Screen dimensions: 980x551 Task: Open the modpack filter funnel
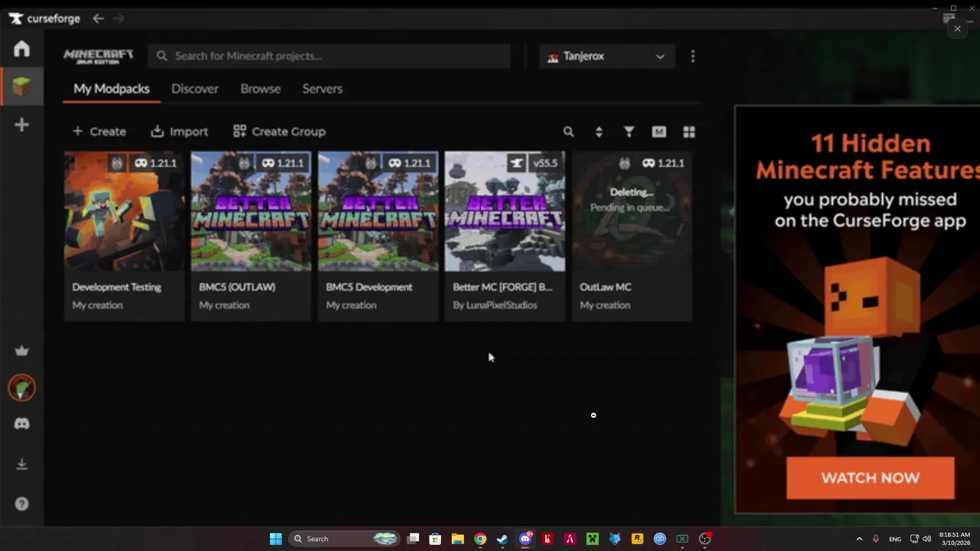coord(629,132)
